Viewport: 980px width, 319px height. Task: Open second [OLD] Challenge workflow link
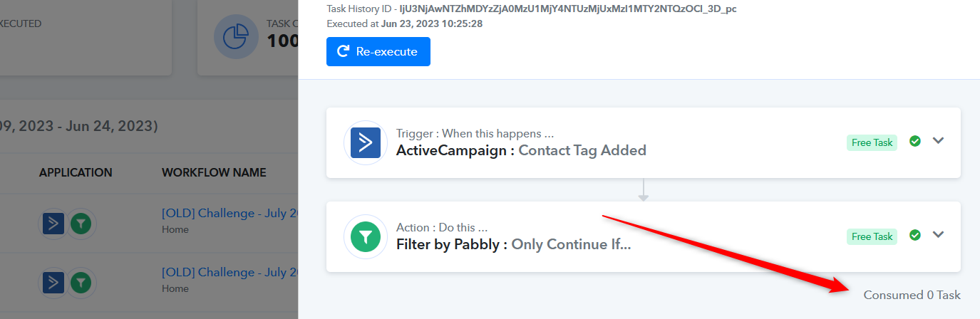pos(229,272)
